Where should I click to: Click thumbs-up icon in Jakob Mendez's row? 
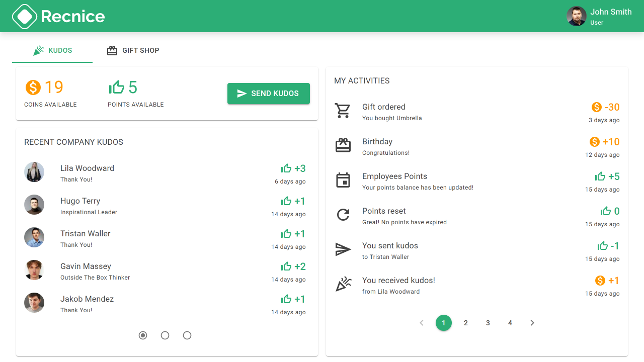point(286,299)
